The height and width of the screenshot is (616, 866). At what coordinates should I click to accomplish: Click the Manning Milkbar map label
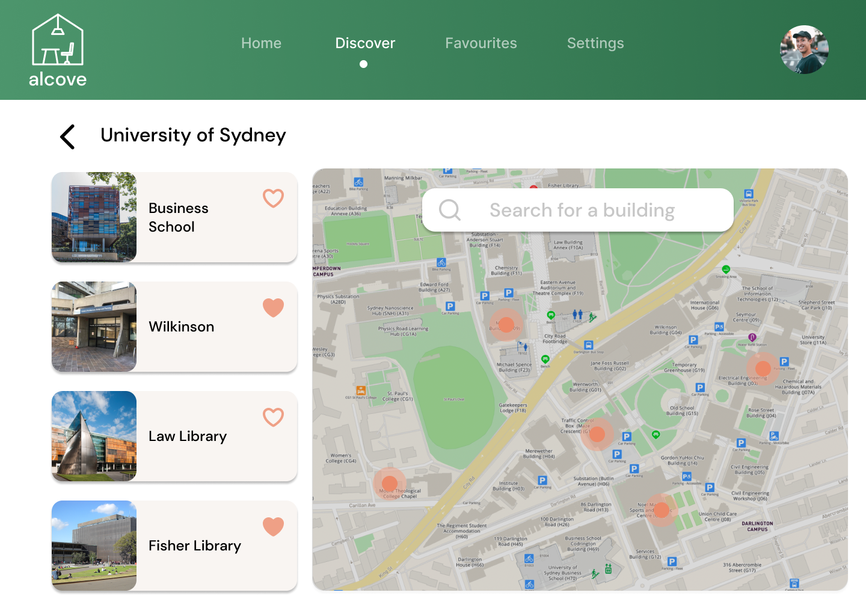pos(403,178)
